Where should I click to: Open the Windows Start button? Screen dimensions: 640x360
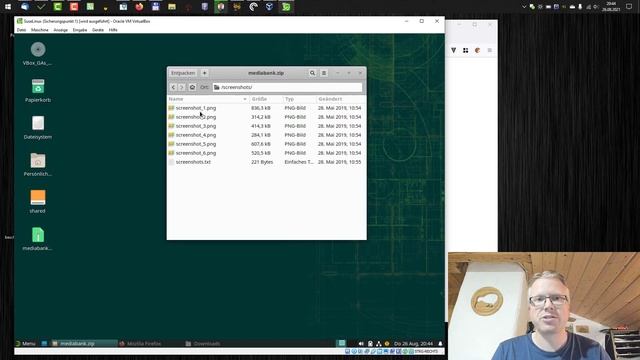[x=8, y=7]
